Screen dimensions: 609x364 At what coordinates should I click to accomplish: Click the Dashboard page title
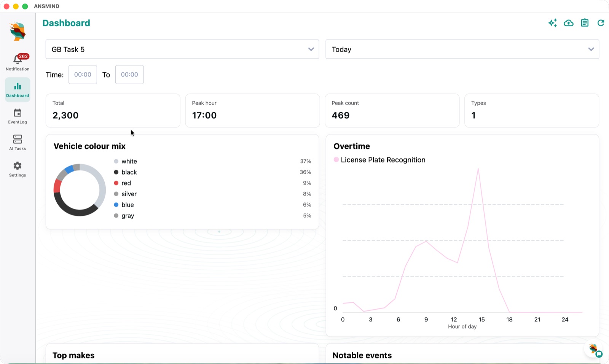tap(66, 23)
